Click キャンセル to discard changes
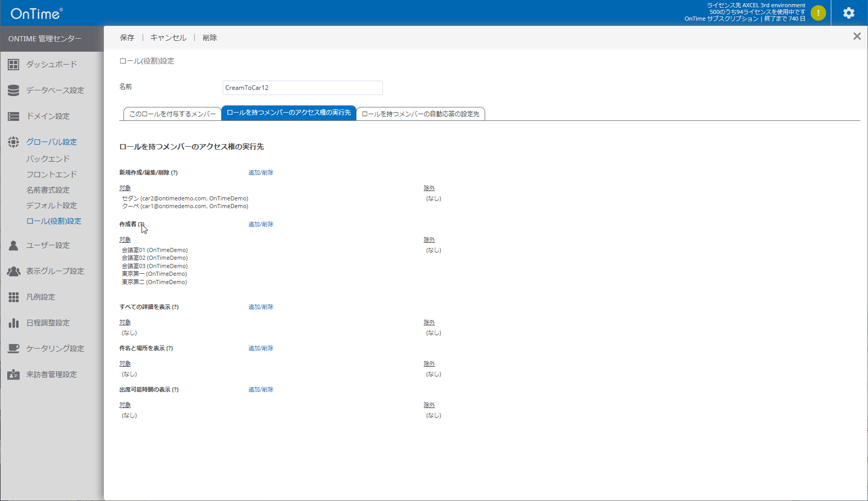This screenshot has width=868, height=501. pos(168,37)
